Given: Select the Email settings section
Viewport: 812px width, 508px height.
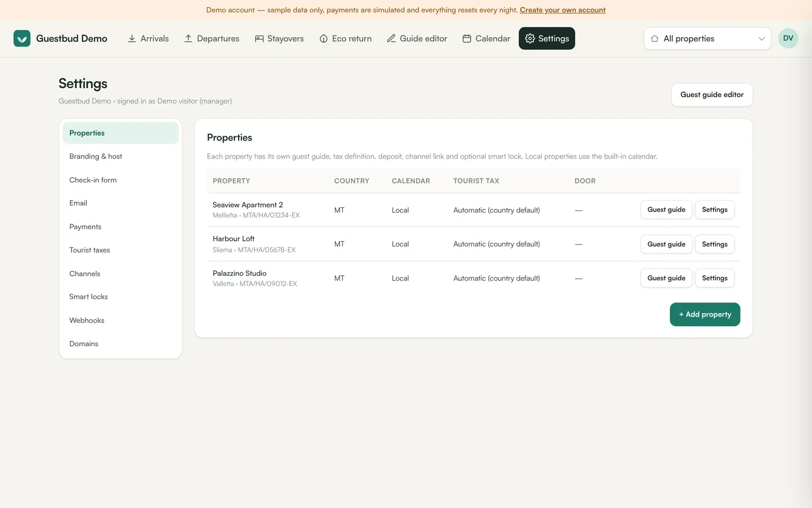Looking at the screenshot, I should pos(121,203).
